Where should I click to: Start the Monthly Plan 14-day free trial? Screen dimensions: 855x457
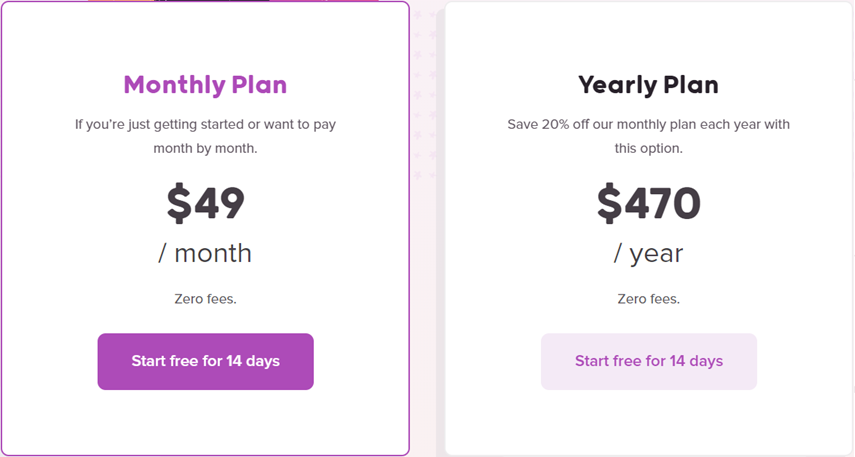click(206, 362)
